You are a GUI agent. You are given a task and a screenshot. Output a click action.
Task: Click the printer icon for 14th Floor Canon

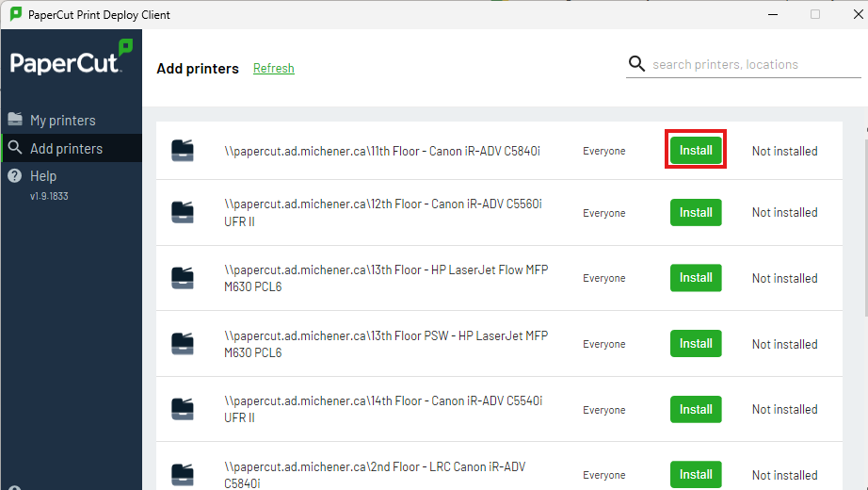click(183, 410)
